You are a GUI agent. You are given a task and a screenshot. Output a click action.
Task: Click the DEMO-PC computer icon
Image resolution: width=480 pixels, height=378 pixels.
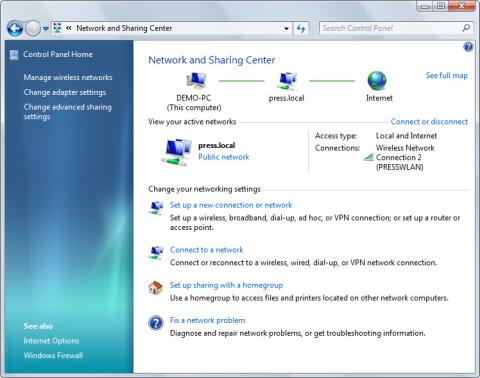[x=196, y=81]
